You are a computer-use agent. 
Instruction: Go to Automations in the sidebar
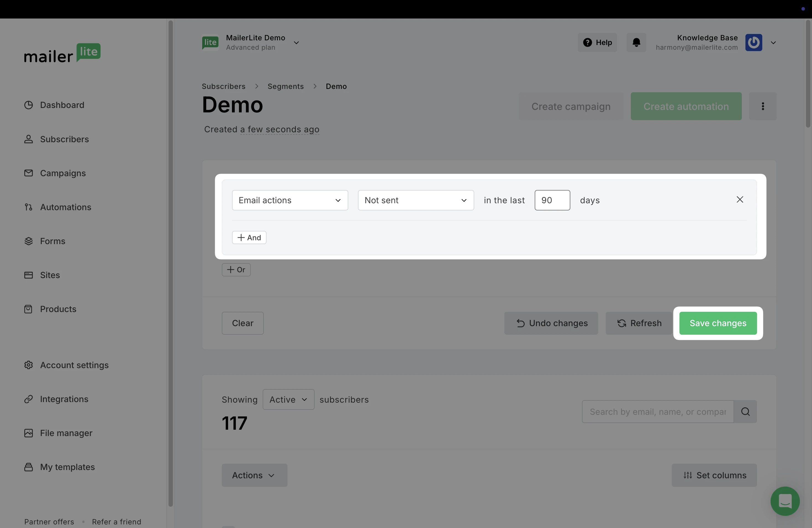[65, 207]
